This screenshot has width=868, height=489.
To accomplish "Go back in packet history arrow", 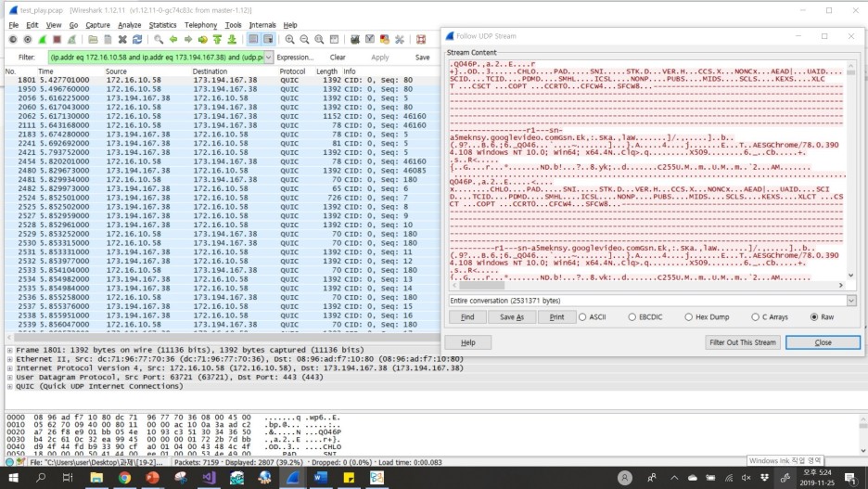I will pos(173,39).
